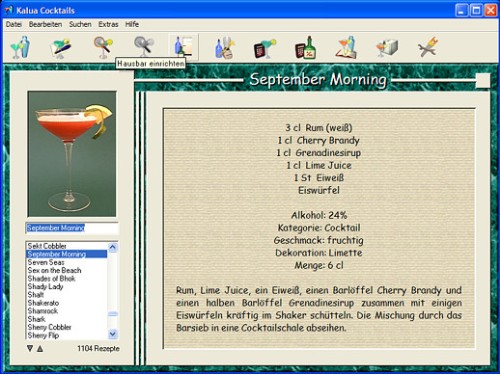This screenshot has width=500, height=375.
Task: Click the recipe list scrollbar thumb
Action: pyautogui.click(x=113, y=314)
